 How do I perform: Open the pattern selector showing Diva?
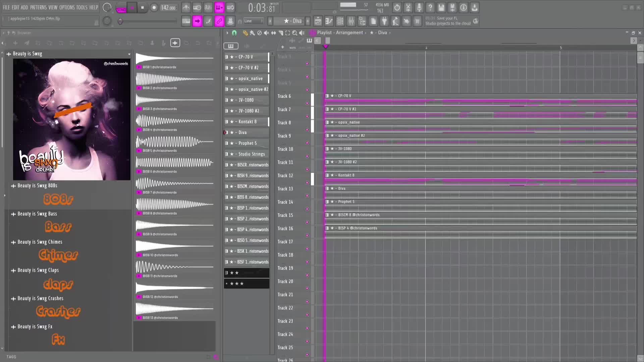point(289,21)
